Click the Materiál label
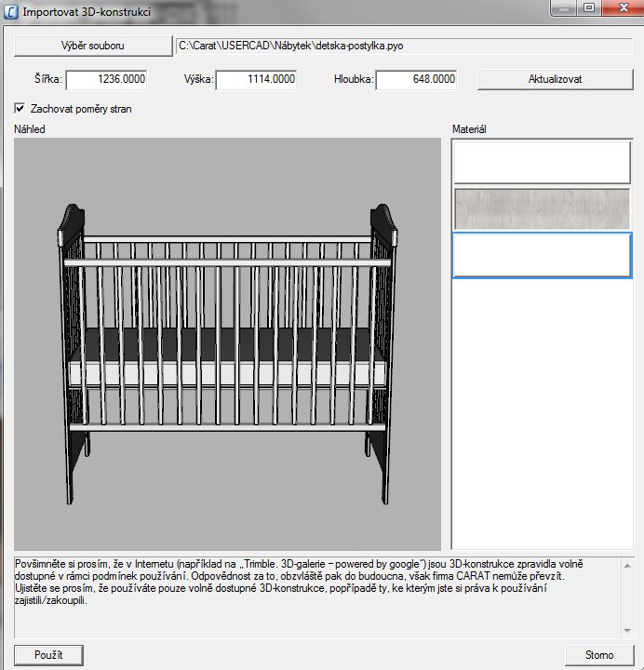The height and width of the screenshot is (670, 644). [x=469, y=129]
